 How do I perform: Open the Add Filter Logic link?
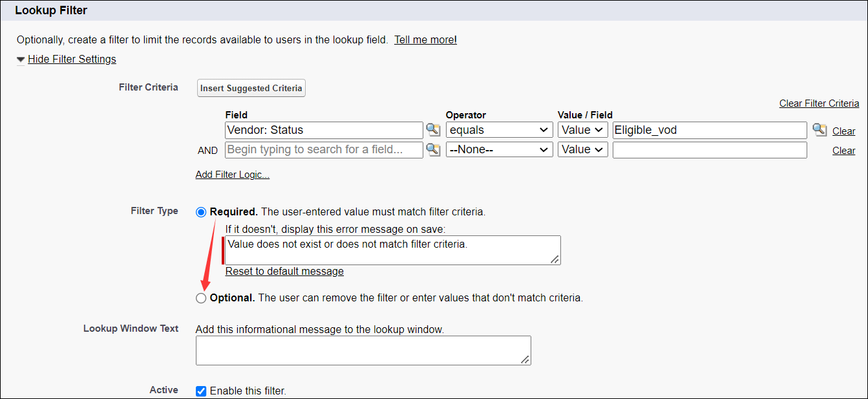(232, 175)
